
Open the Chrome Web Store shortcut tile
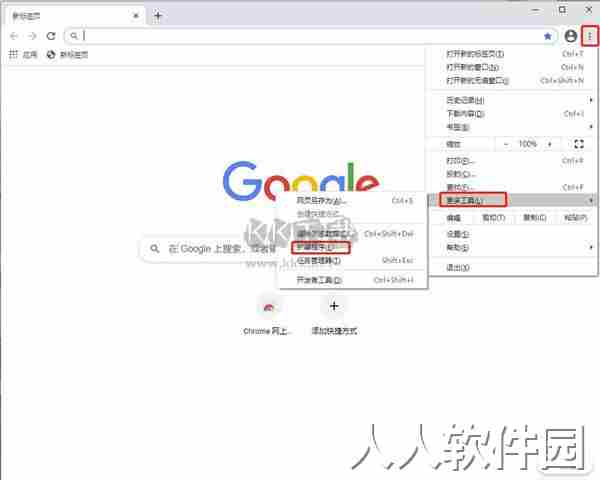point(268,315)
